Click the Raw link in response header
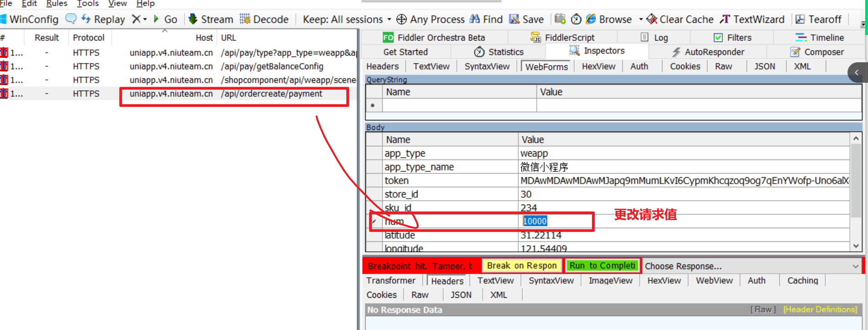Viewport: 868px width, 330px height. point(762,310)
